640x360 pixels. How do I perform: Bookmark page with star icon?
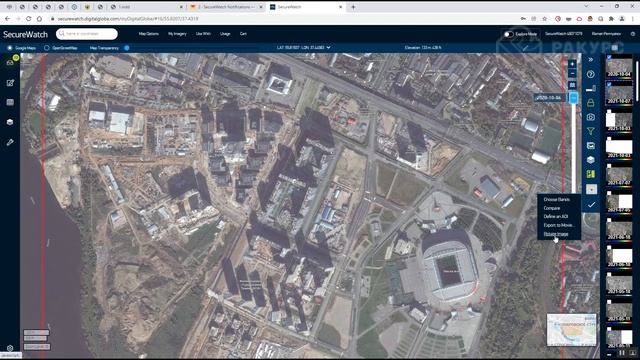point(544,19)
